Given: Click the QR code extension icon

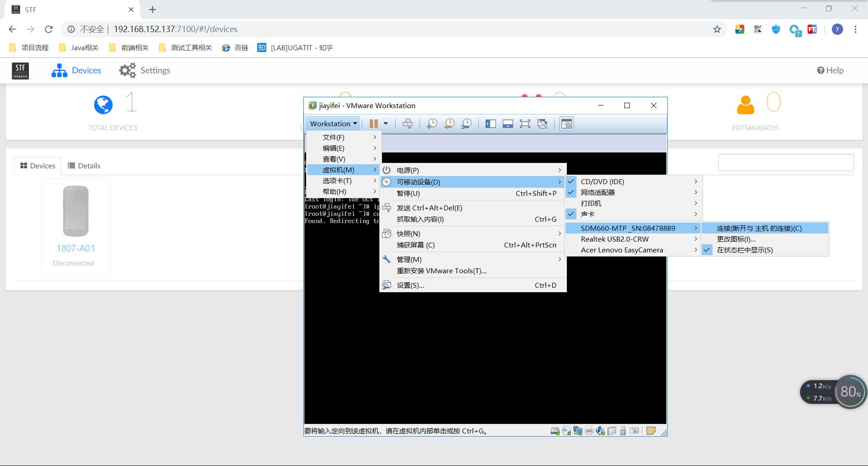Looking at the screenshot, I should click(x=758, y=29).
